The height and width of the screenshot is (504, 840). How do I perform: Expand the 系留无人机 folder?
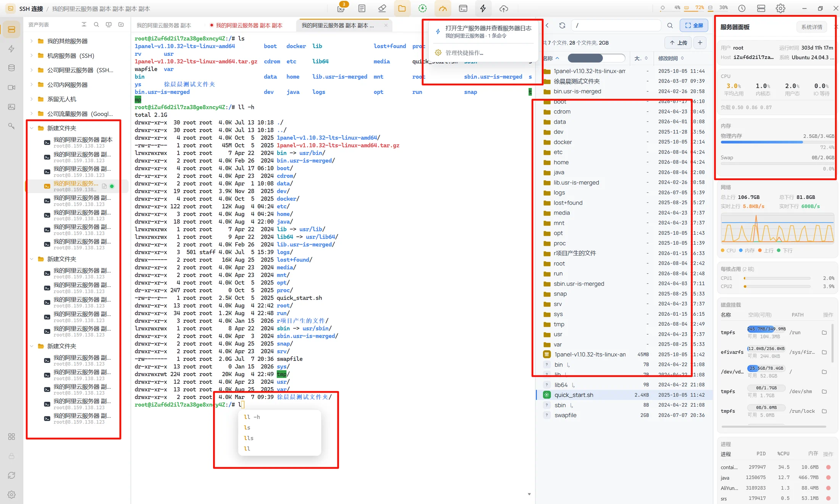[32, 99]
